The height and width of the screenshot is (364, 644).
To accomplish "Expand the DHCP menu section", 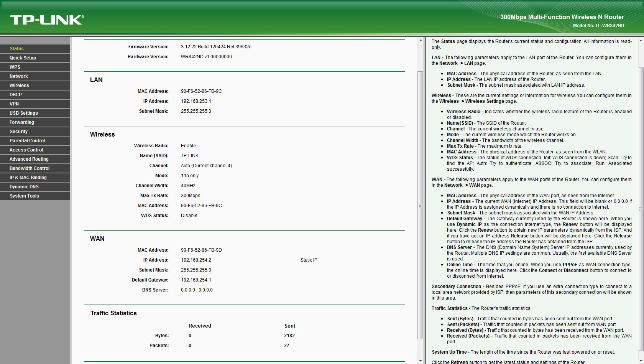I will [35, 95].
